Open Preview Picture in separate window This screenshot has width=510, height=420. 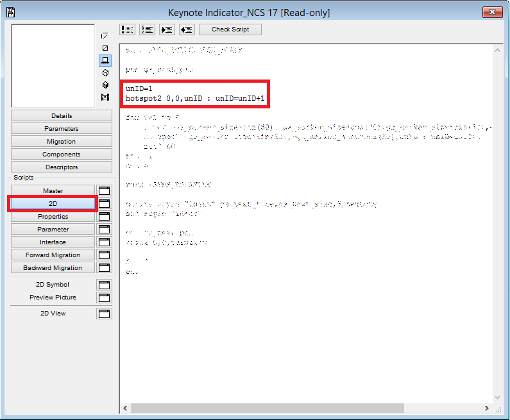pos(104,298)
